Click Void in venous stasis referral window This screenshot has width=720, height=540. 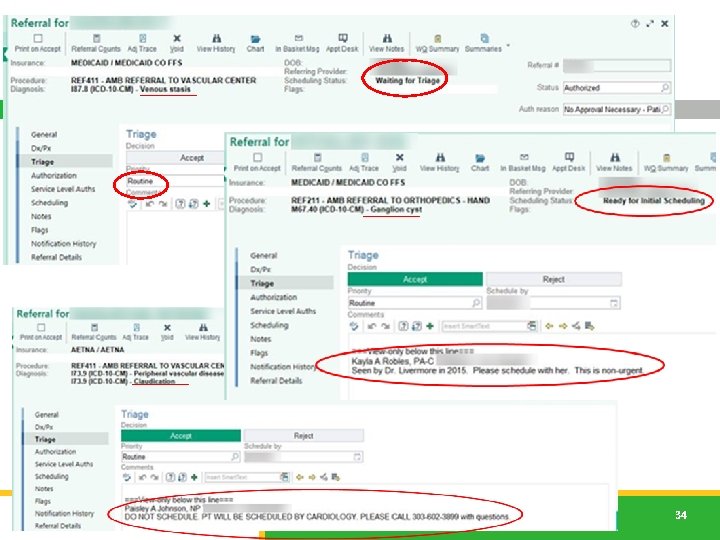click(x=177, y=43)
